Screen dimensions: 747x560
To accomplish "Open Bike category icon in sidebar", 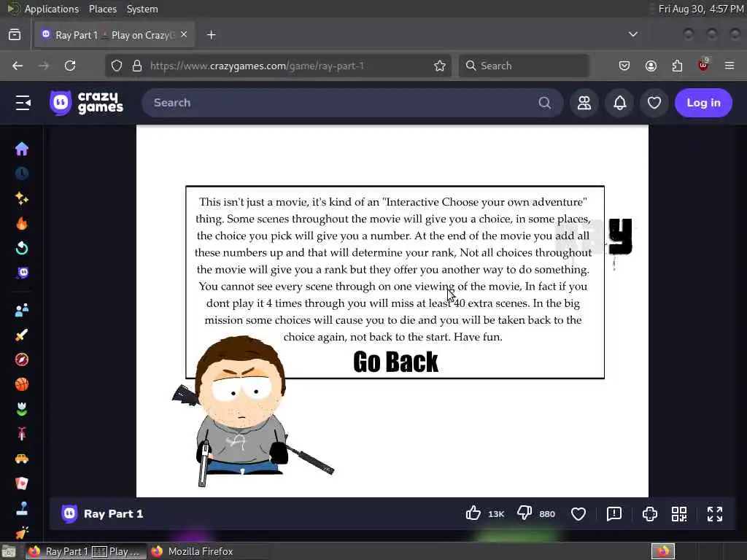I will coord(21,434).
